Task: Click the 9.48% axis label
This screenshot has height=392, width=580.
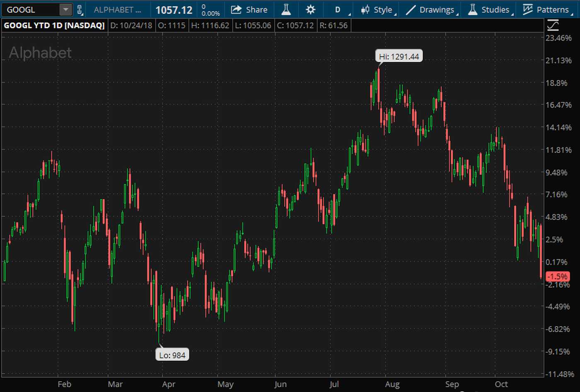Action: pos(557,172)
